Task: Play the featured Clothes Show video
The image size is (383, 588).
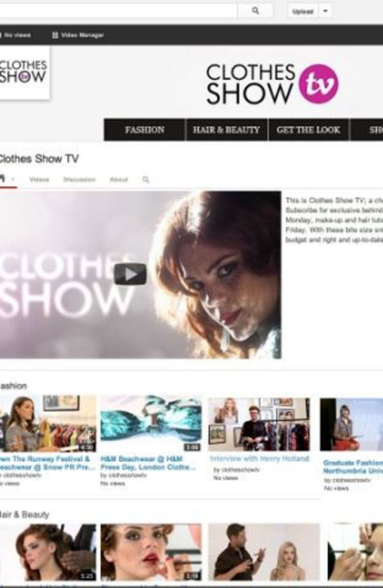Action: click(130, 274)
